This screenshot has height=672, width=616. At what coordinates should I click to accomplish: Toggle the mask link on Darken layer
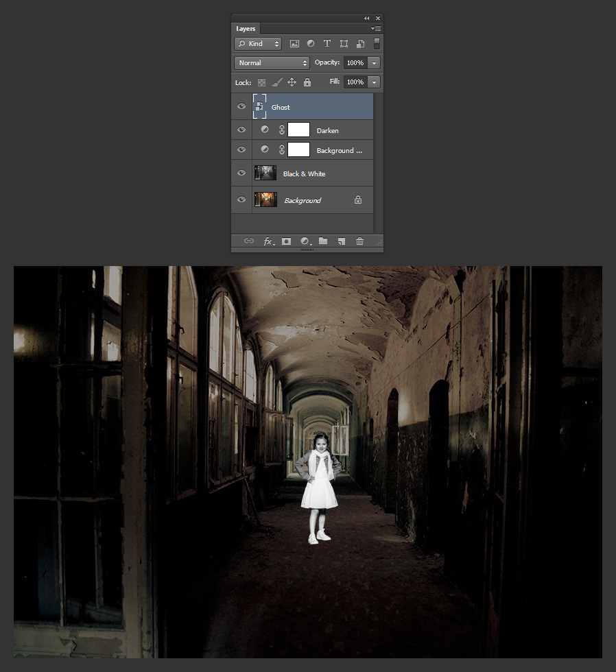coord(282,130)
